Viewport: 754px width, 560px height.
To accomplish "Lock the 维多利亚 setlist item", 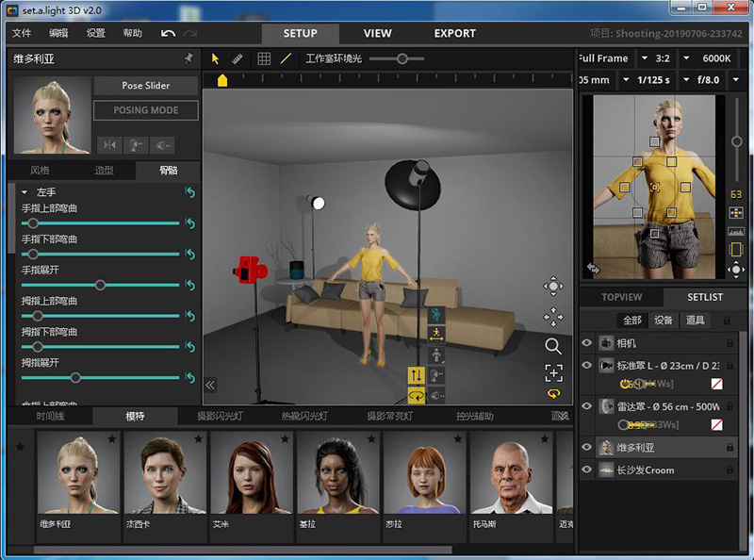I will click(x=729, y=448).
